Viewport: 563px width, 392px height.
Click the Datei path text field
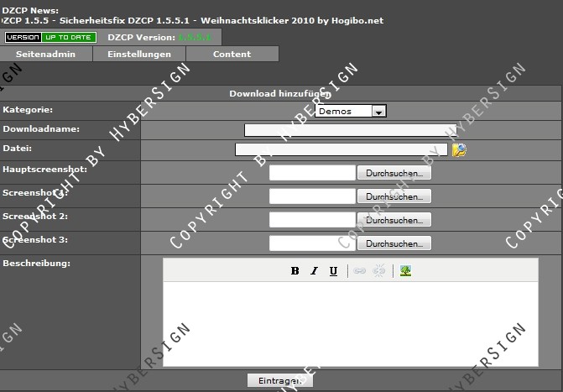tap(341, 149)
